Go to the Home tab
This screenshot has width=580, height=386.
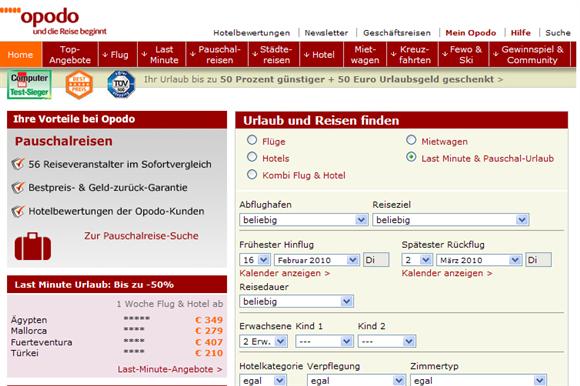(x=21, y=54)
